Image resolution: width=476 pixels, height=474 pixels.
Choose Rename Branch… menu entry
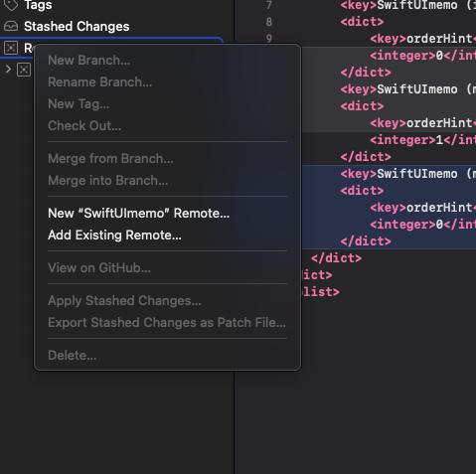[100, 82]
